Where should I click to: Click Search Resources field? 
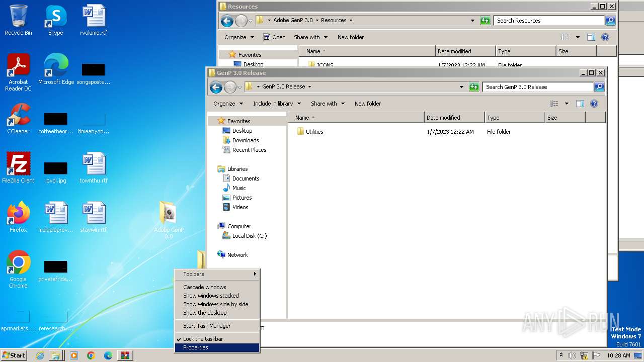pos(549,21)
